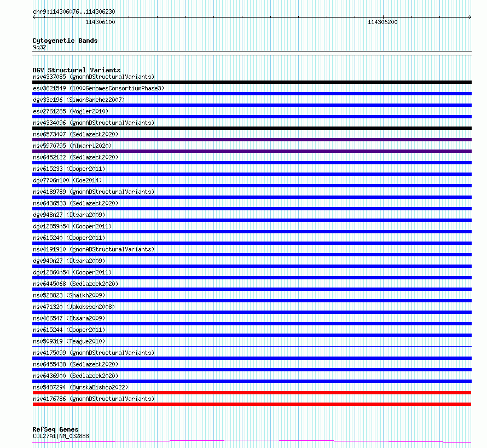The height and width of the screenshot is (448, 487).
Task: Open the Cytogenetic Bands track title
Action: coord(65,41)
